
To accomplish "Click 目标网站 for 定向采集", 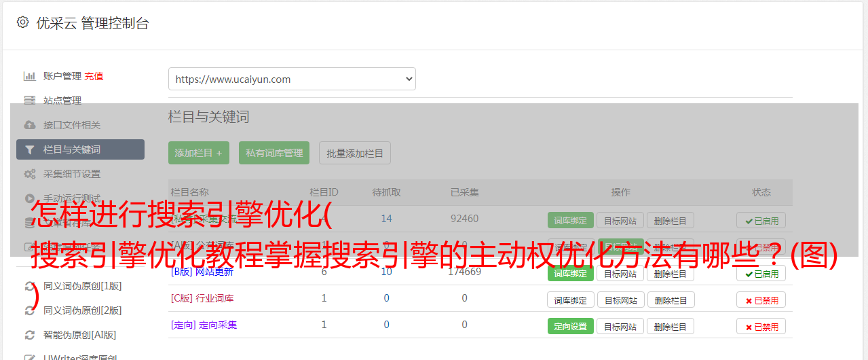I will [620, 326].
